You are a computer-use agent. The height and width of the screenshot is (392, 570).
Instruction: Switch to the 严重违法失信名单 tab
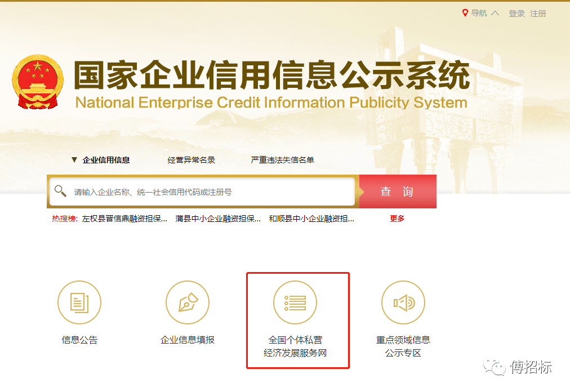click(282, 160)
